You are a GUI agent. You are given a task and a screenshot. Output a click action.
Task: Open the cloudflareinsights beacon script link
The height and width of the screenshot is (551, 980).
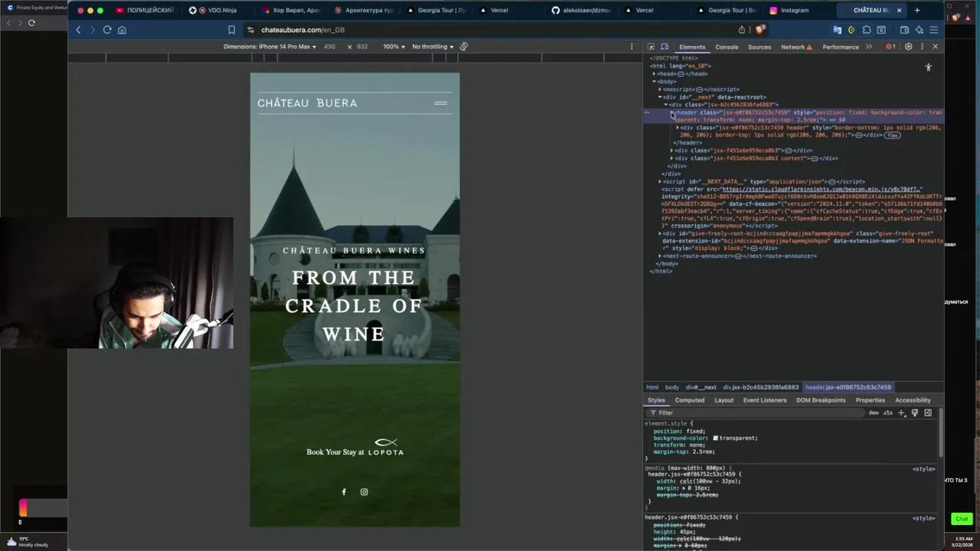point(822,189)
